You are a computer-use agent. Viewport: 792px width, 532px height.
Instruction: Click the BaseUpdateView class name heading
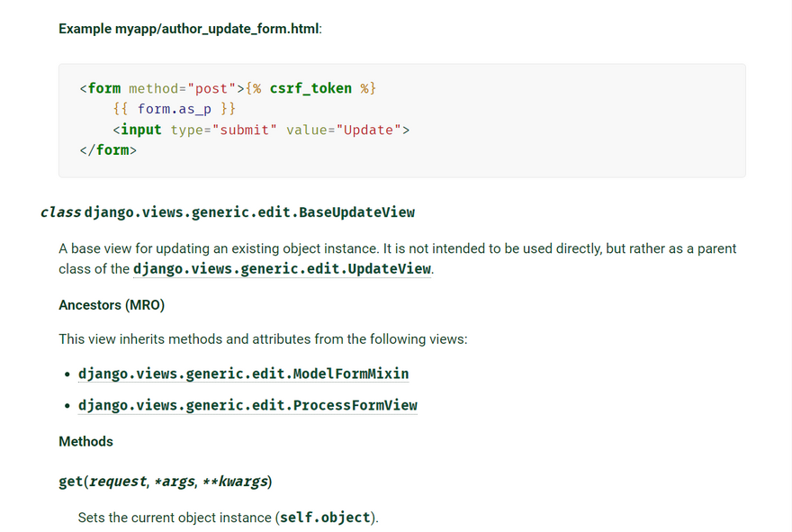coord(249,212)
